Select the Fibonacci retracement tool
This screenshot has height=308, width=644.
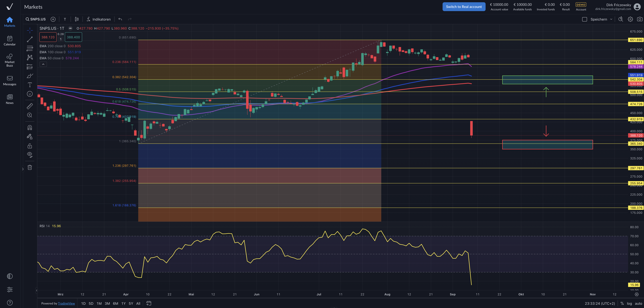(30, 49)
